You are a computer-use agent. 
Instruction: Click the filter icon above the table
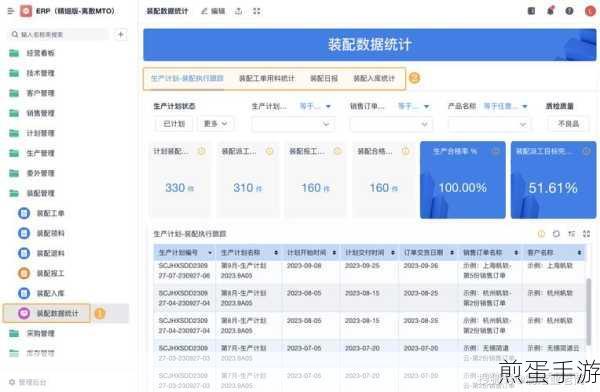click(571, 234)
